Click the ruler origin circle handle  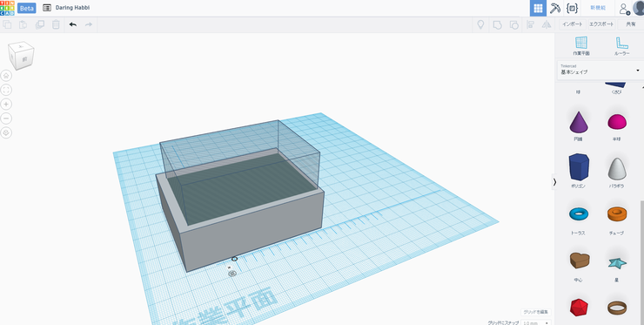pos(234,259)
